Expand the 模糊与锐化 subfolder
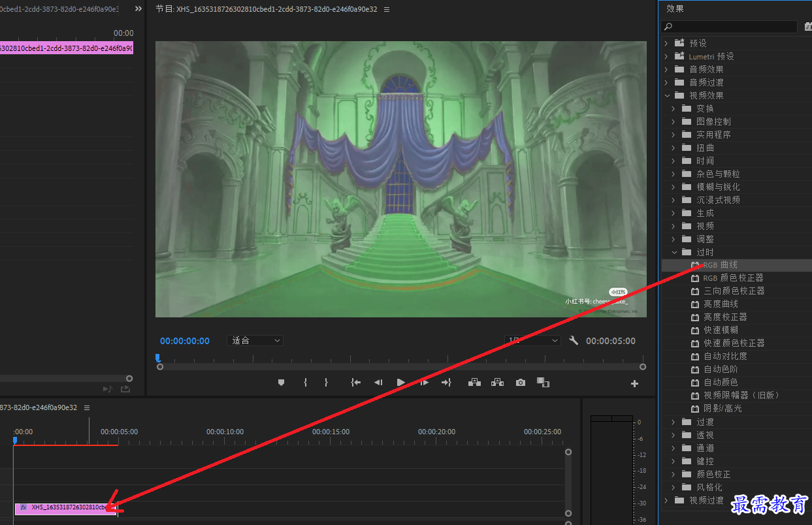Image resolution: width=812 pixels, height=525 pixels. (674, 187)
